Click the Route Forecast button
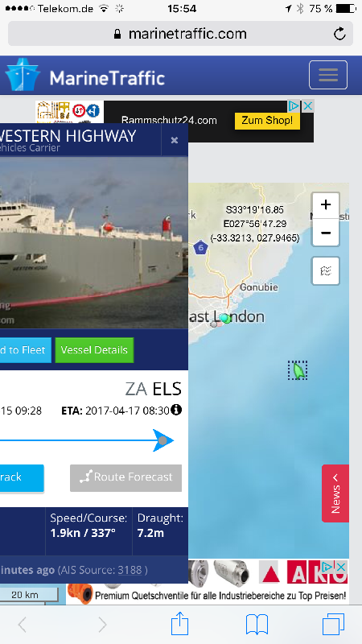Image resolution: width=362 pixels, height=644 pixels. (126, 477)
